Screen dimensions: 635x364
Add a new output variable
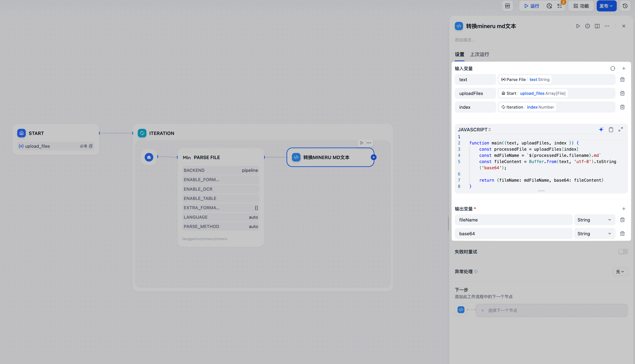(623, 209)
